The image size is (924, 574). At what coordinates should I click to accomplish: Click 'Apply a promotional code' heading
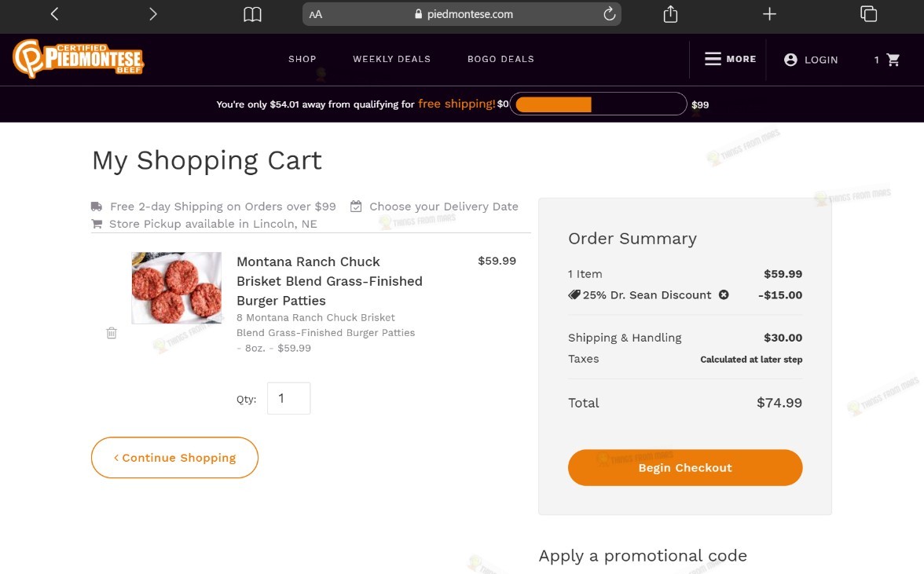(x=643, y=556)
